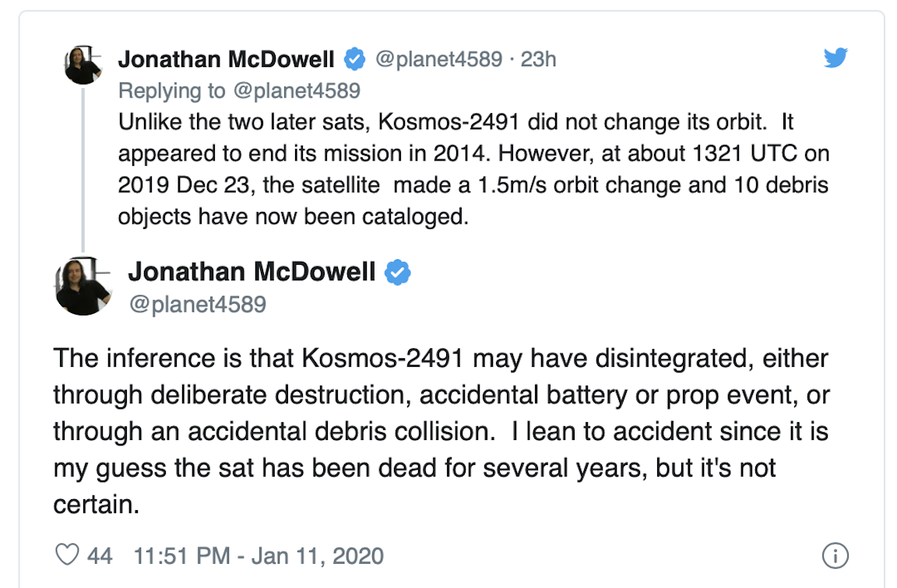
Task: Like the tweet with heart icon
Action: click(67, 555)
